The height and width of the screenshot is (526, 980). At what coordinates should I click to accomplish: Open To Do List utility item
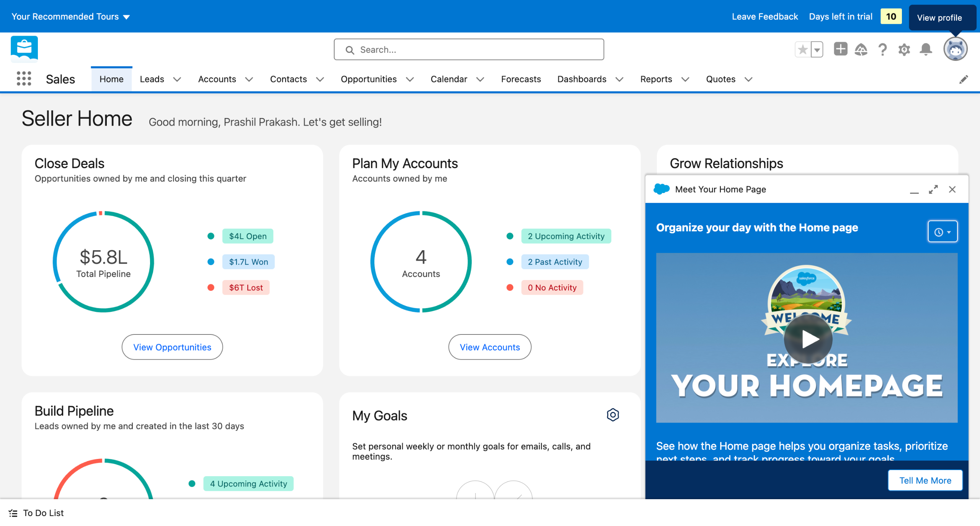[36, 513]
